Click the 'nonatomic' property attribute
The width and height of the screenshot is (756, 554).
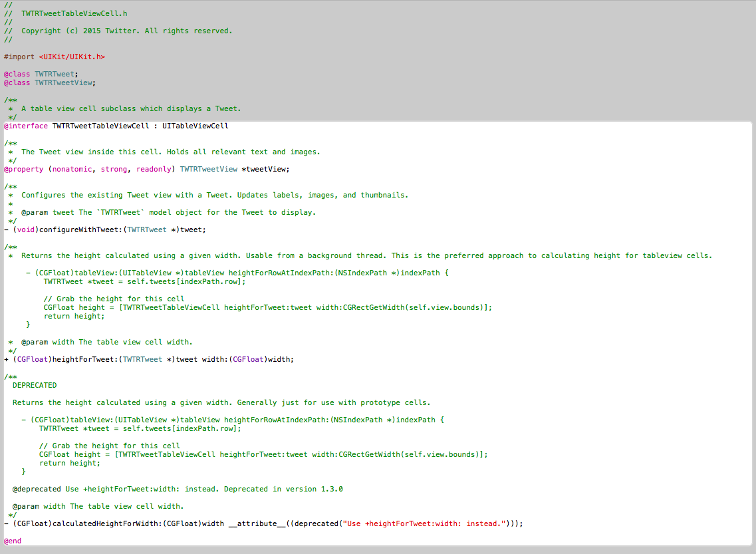pos(72,169)
